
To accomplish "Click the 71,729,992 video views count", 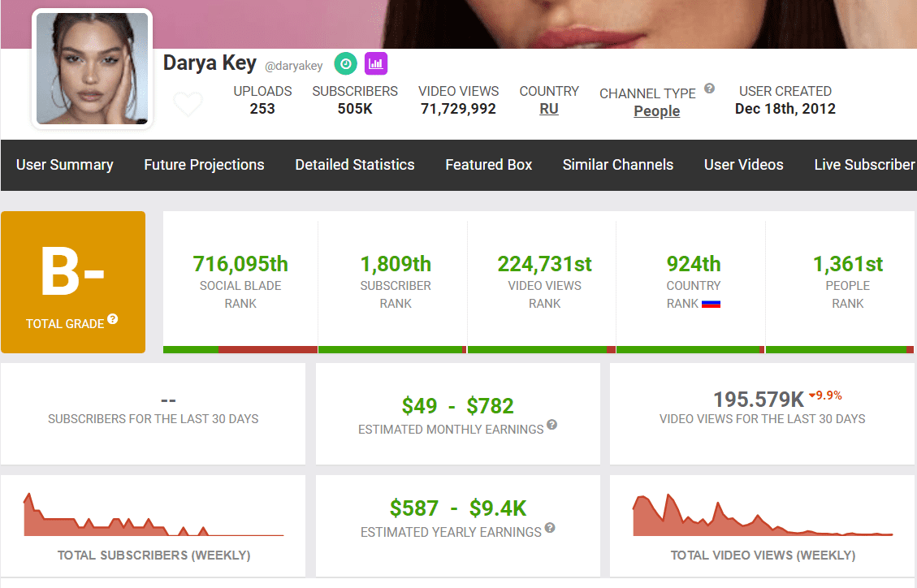I will [458, 109].
